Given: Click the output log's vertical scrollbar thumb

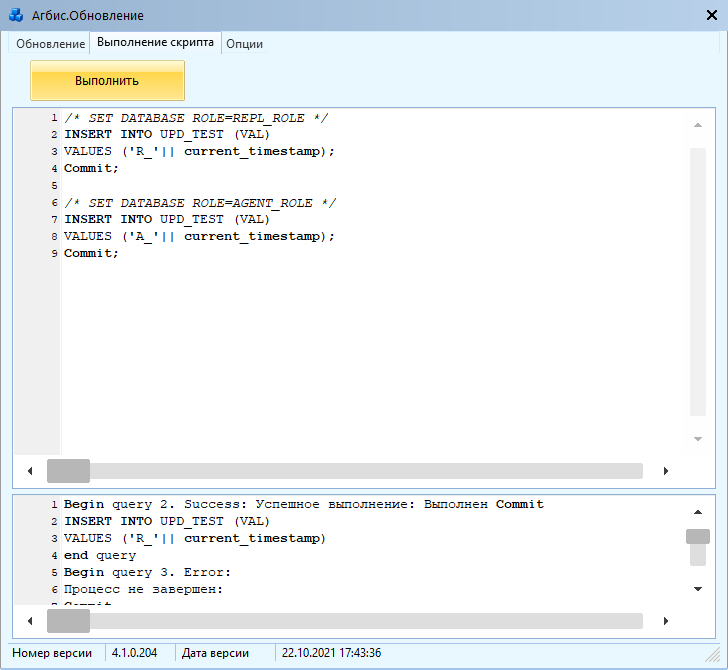Looking at the screenshot, I should click(698, 537).
